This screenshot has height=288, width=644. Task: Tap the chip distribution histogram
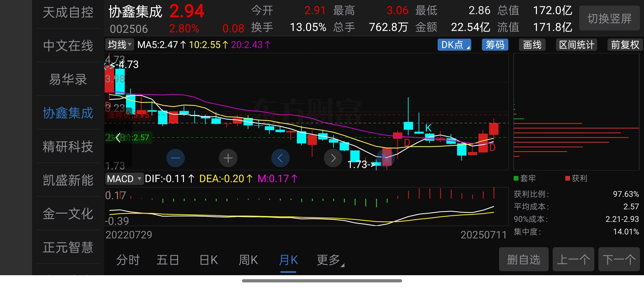(576, 111)
